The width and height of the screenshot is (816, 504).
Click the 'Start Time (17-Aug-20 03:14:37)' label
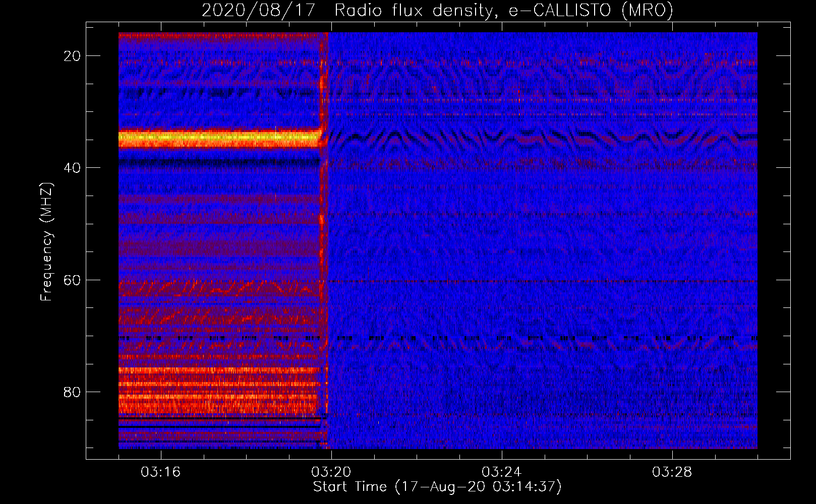[x=437, y=487]
